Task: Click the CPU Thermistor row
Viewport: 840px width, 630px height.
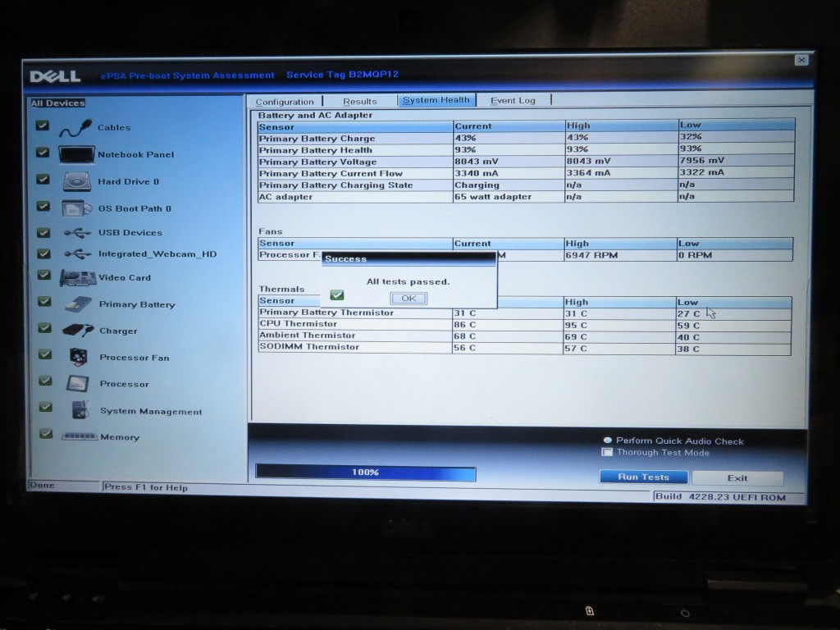Action: point(524,325)
